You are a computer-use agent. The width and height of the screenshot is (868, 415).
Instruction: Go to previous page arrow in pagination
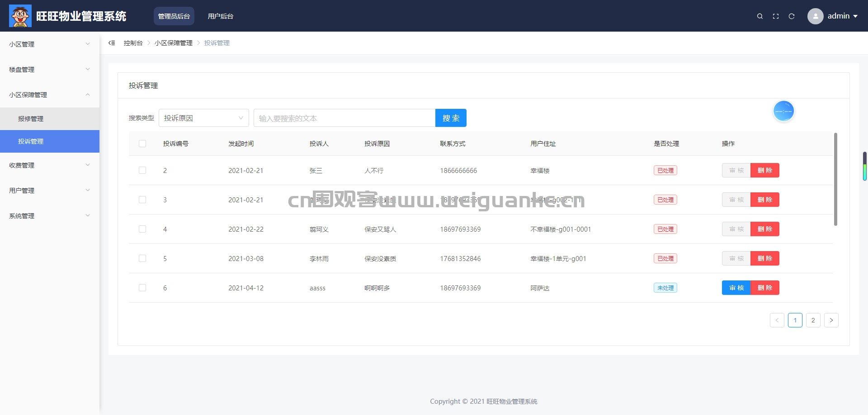tap(777, 320)
